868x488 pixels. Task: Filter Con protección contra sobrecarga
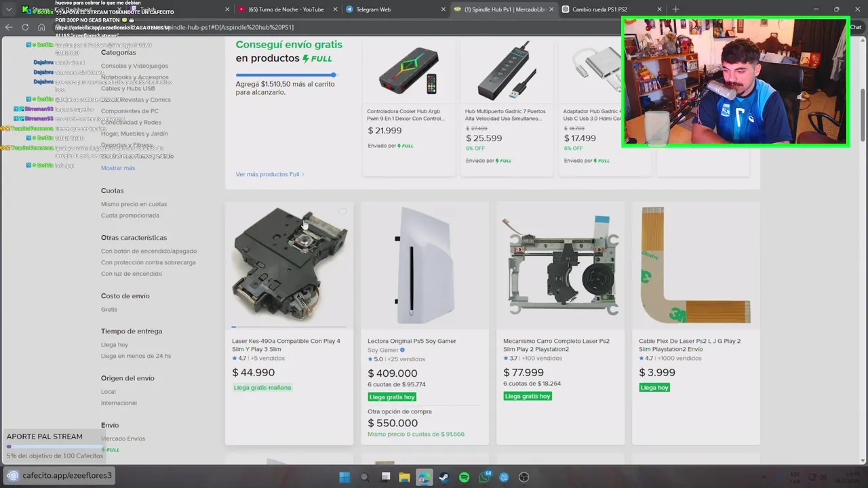pyautogui.click(x=149, y=262)
